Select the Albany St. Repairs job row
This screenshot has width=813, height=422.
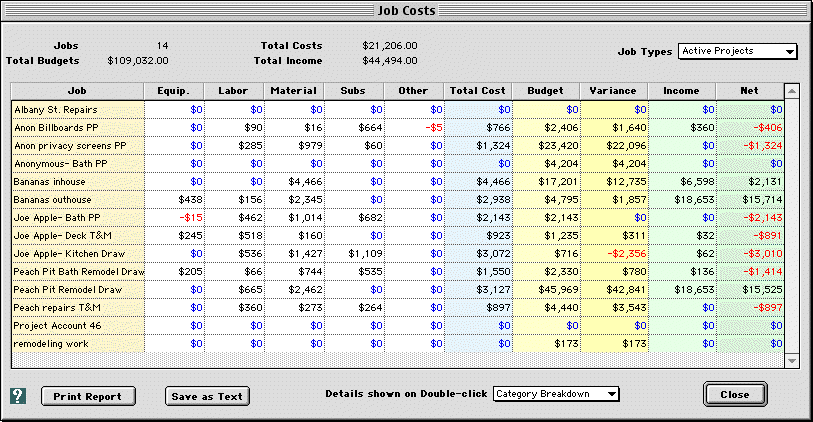[x=78, y=109]
